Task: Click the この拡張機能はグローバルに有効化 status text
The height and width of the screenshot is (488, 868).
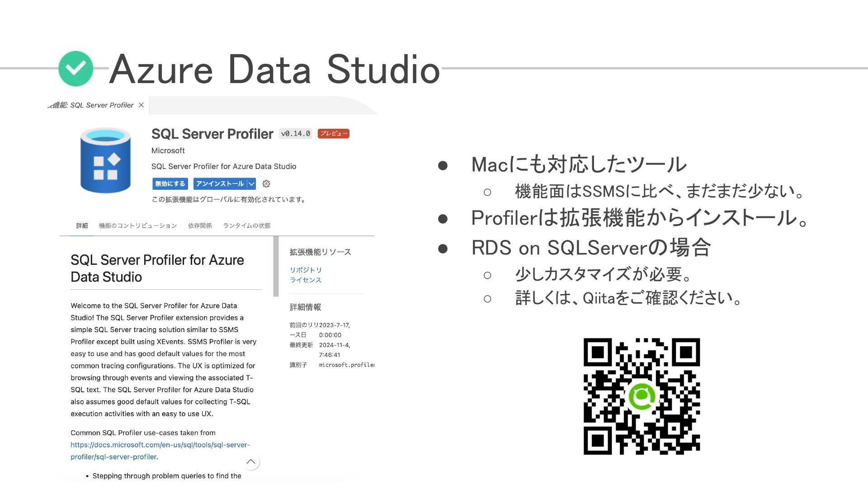Action: [229, 199]
